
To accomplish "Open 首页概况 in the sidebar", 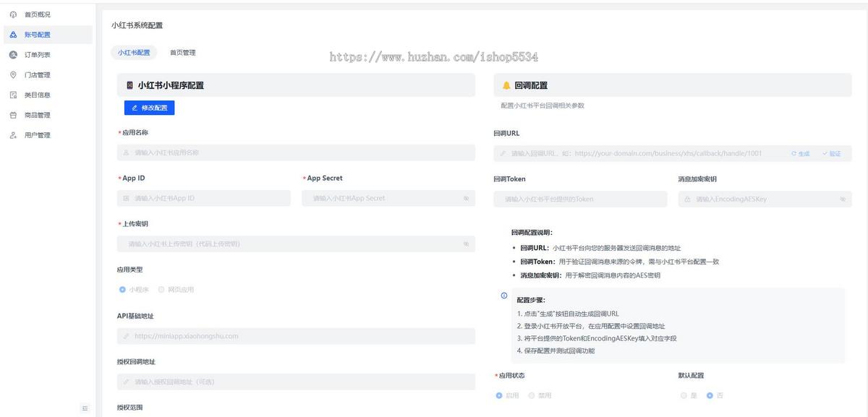I will tap(48, 14).
